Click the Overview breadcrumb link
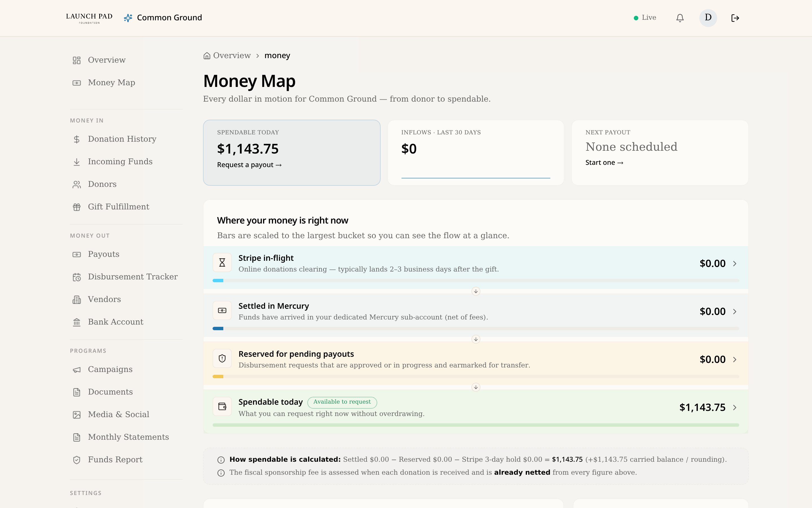Image resolution: width=812 pixels, height=508 pixels. pyautogui.click(x=232, y=55)
